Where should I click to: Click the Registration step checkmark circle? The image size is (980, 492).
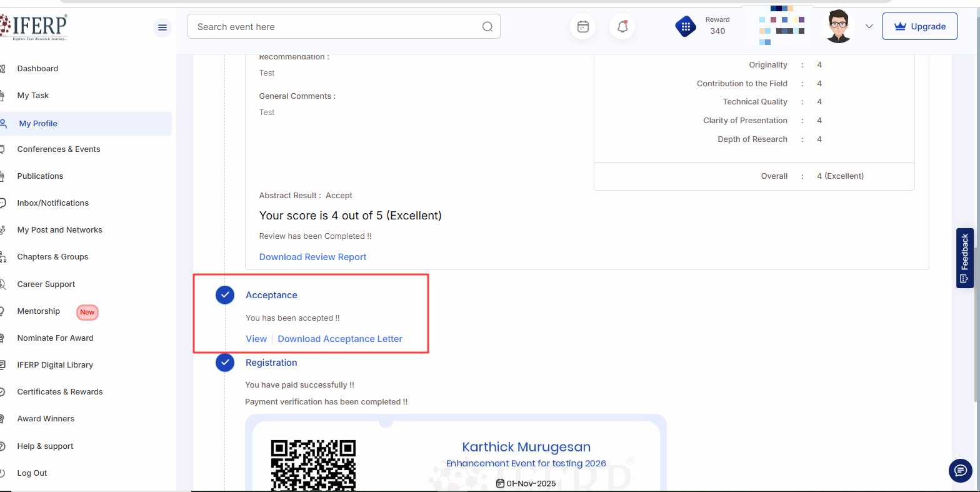tap(225, 363)
